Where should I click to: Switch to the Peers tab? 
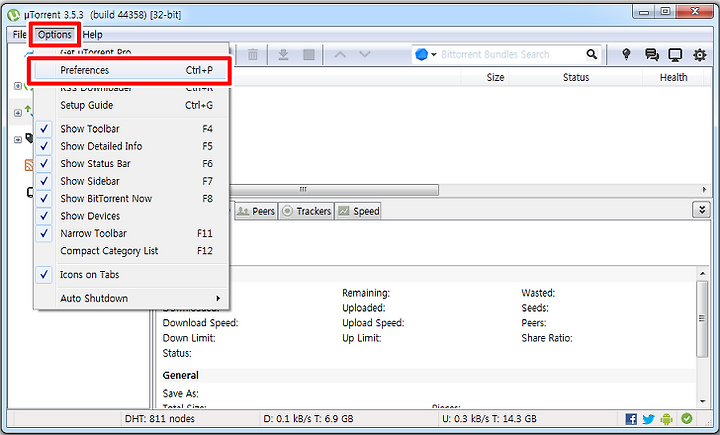(x=256, y=211)
